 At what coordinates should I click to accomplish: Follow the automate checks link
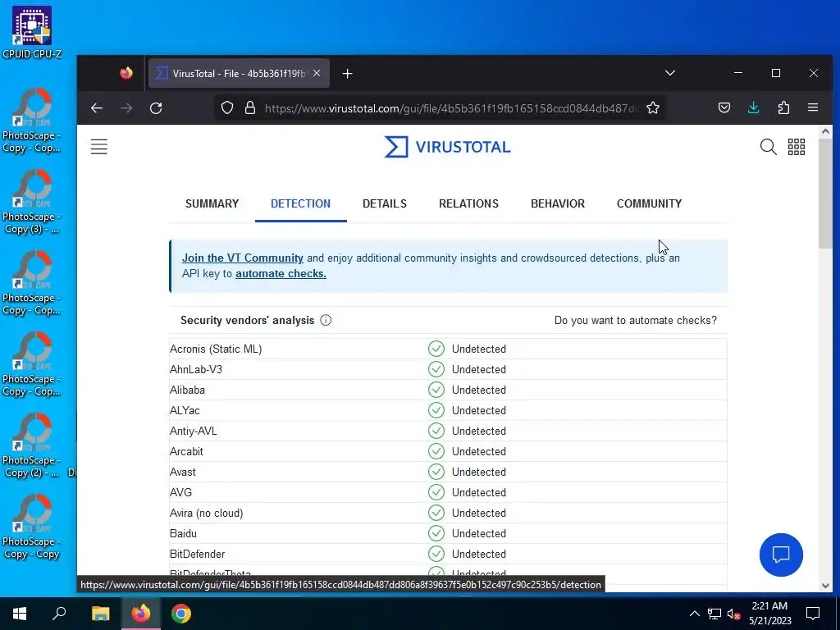pos(281,273)
